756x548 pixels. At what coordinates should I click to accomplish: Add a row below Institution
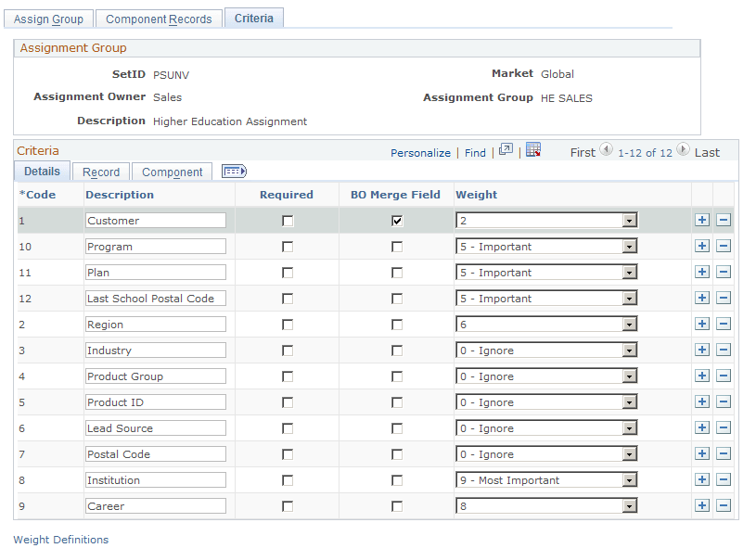click(702, 479)
